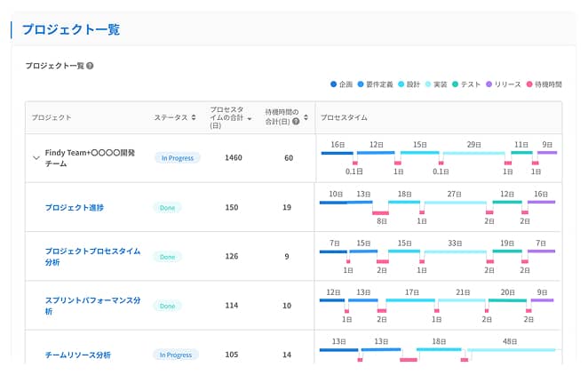This screenshot has width=588, height=375.
Task: Toggle リリース legend dot
Action: pyautogui.click(x=489, y=84)
